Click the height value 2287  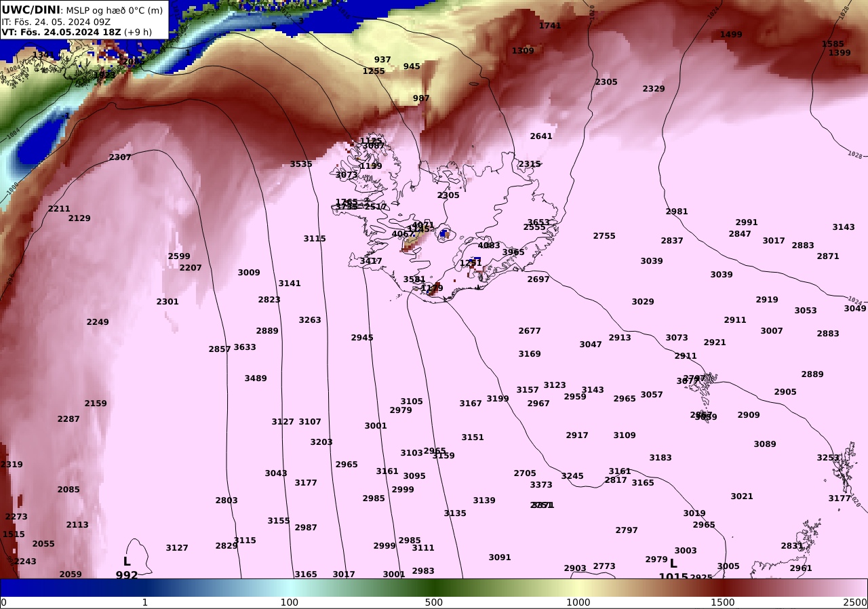[x=68, y=419]
